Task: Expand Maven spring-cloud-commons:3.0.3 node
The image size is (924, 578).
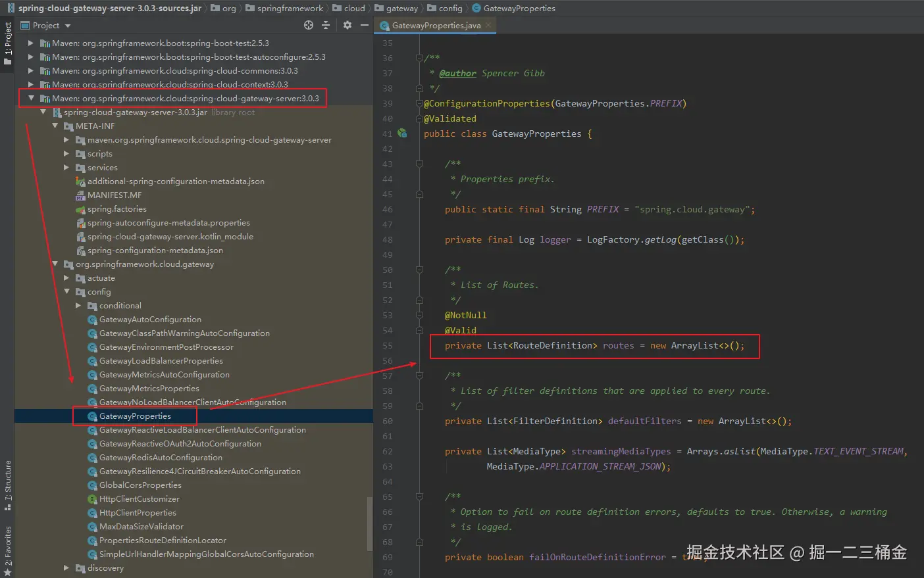Action: point(30,70)
